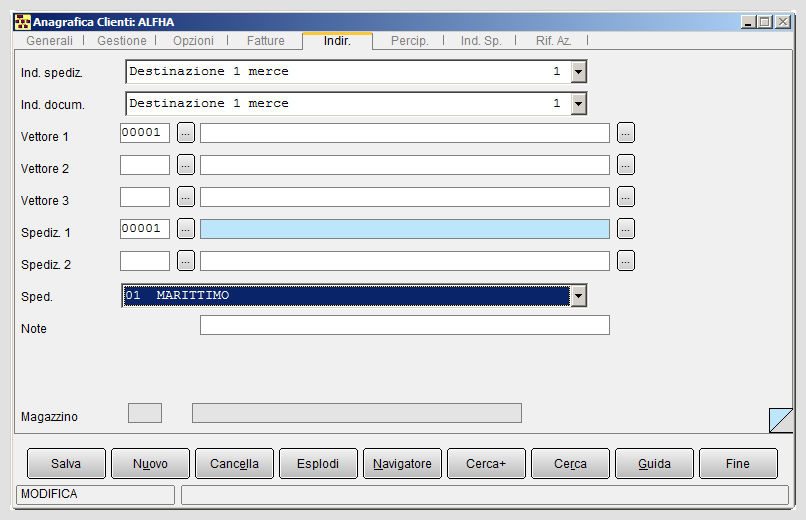Click the application icon in title bar
The width and height of the screenshot is (806, 520).
click(23, 22)
